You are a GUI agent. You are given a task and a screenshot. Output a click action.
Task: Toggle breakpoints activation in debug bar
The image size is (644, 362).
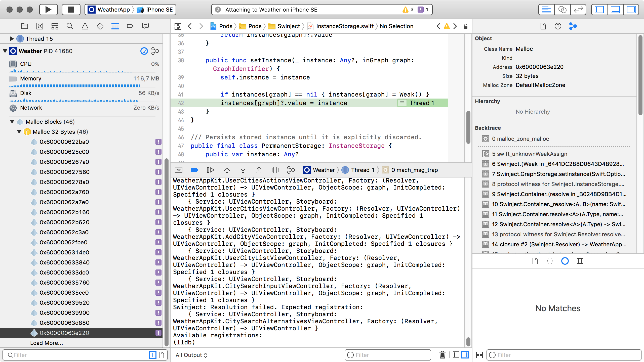coord(194,170)
